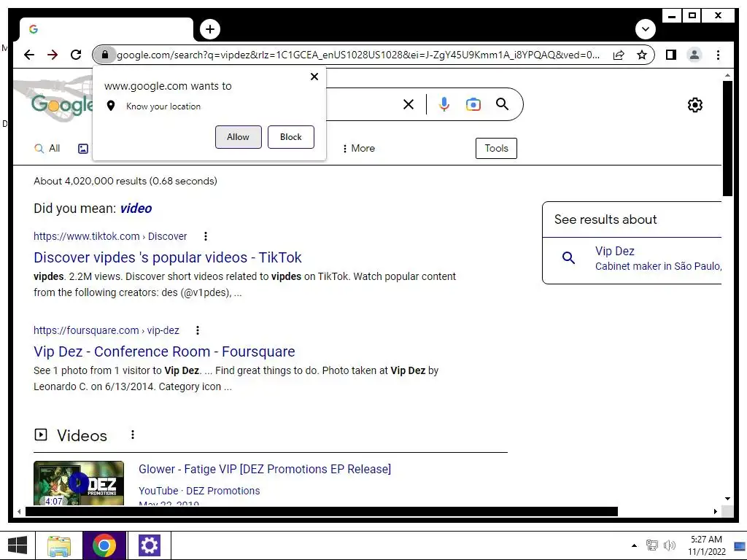The width and height of the screenshot is (747, 560).
Task: Open options menu for Foursquare result
Action: pyautogui.click(x=198, y=330)
